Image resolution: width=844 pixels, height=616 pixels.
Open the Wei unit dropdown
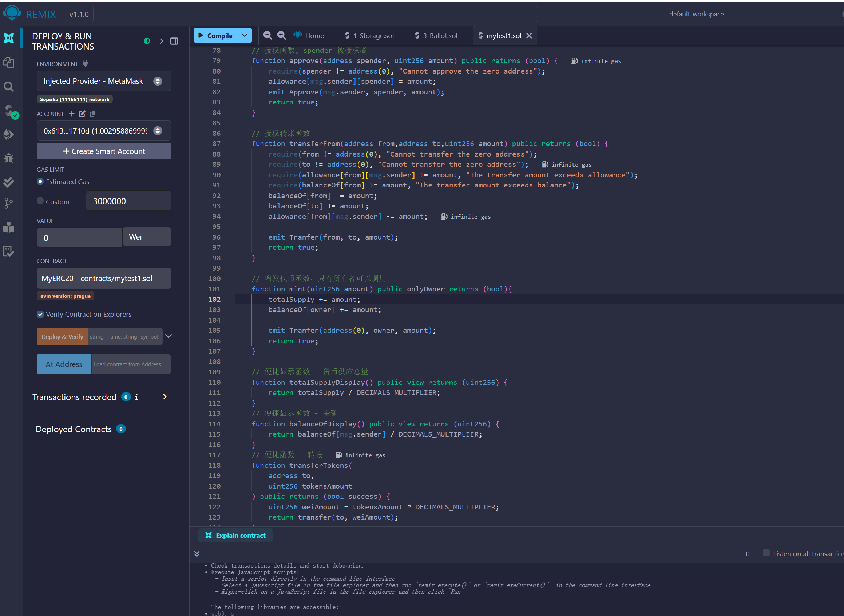point(147,237)
